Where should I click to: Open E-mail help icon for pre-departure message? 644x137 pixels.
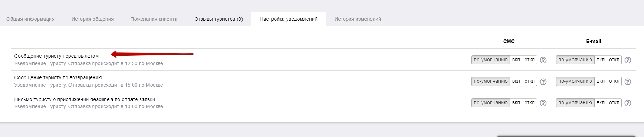coord(628,60)
